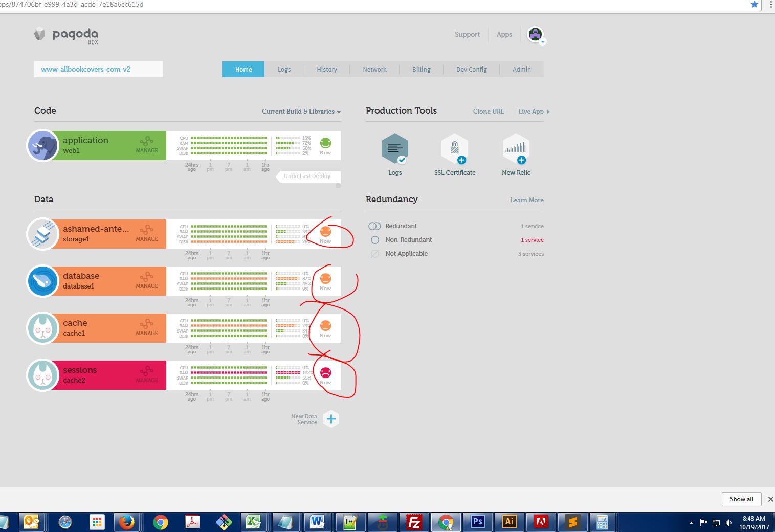Open Photoshop from the taskbar
This screenshot has height=532, width=775.
pos(477,522)
